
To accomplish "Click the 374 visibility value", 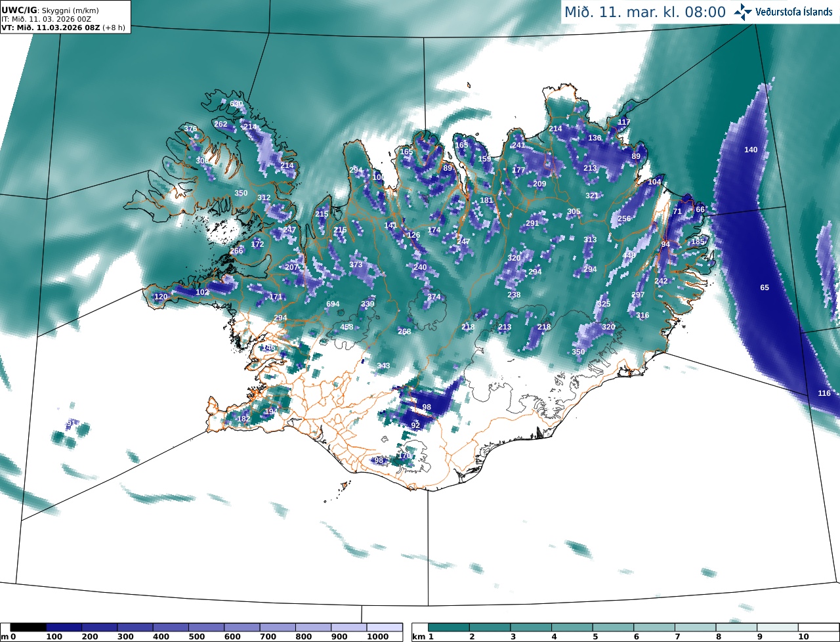I will [434, 297].
